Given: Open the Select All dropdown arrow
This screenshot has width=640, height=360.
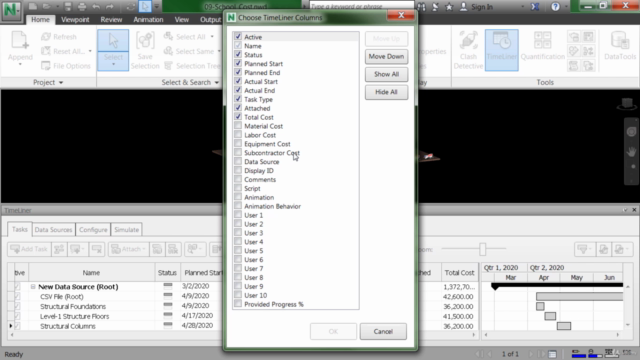Looking at the screenshot, I should click(212, 37).
